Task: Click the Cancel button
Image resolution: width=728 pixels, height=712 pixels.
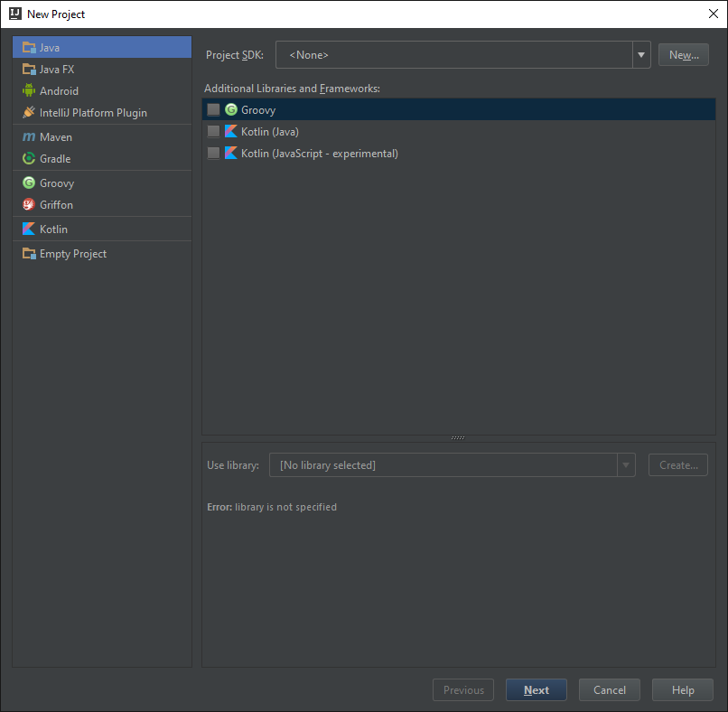Action: coord(609,690)
